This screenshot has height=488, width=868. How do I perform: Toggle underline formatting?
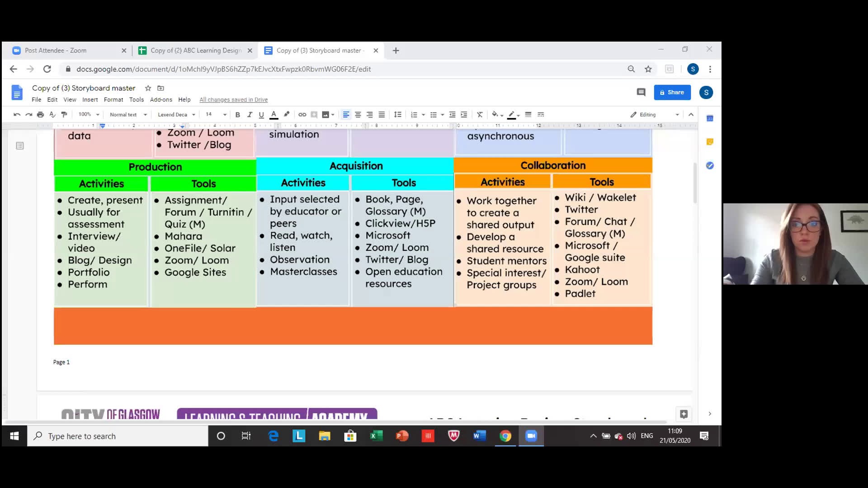(261, 115)
